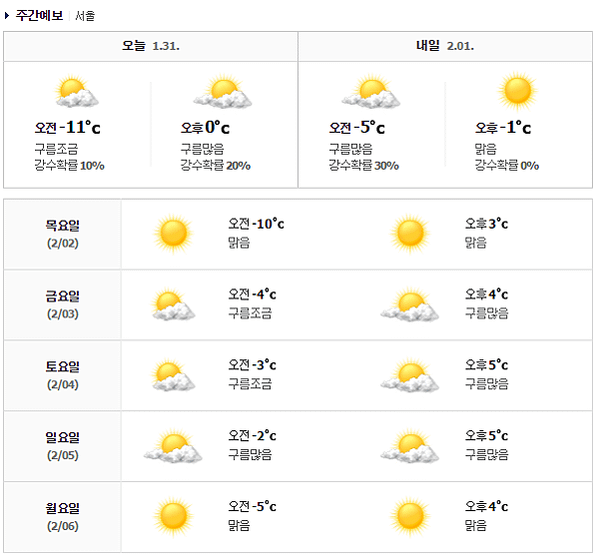Click Thursday 2/02 afternoon sun icon
This screenshot has height=560, width=599.
tap(410, 233)
